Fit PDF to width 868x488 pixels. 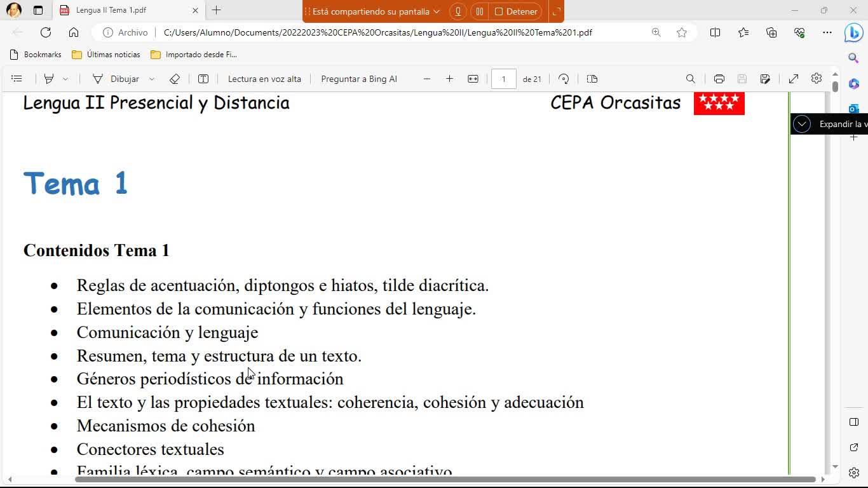(473, 79)
